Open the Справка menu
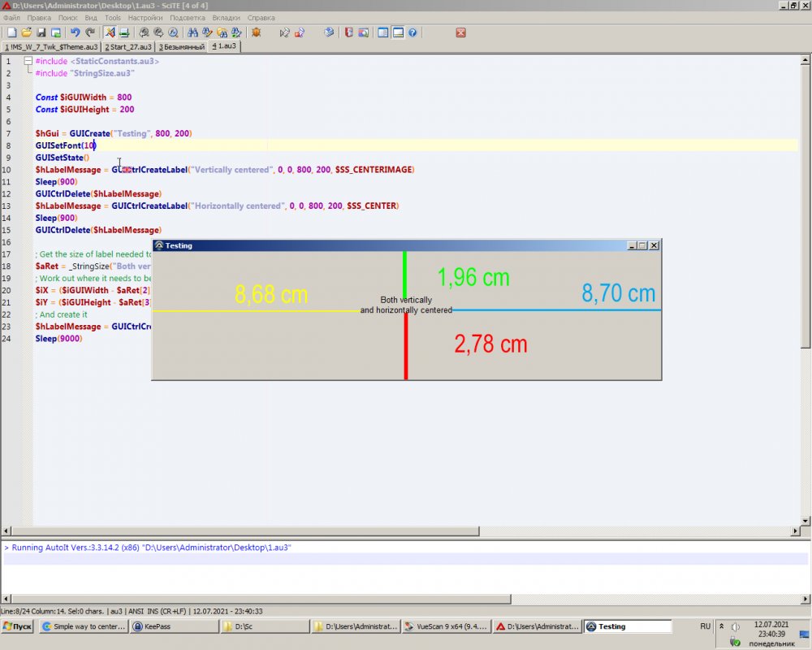Screen dimensions: 812x650 pyautogui.click(x=261, y=18)
